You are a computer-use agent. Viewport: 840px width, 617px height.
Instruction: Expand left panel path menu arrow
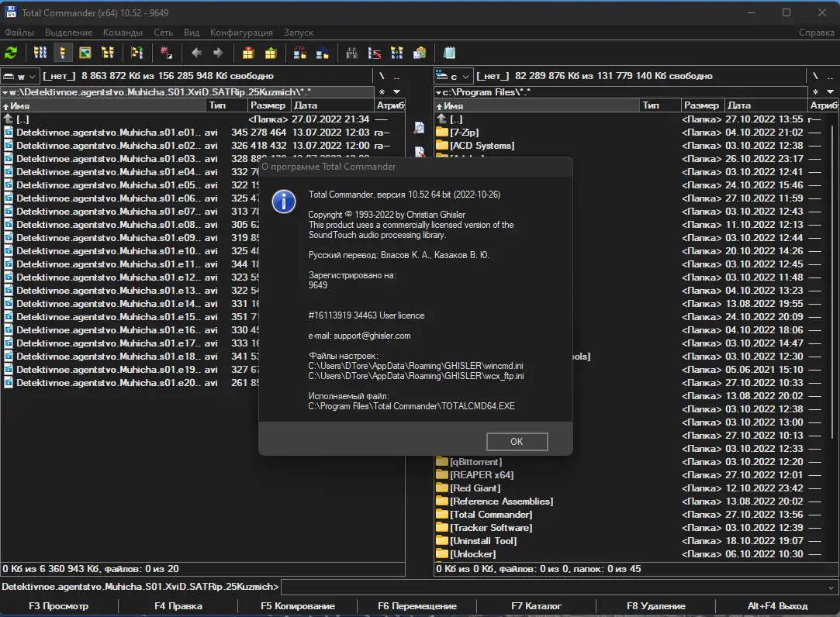tap(5, 92)
